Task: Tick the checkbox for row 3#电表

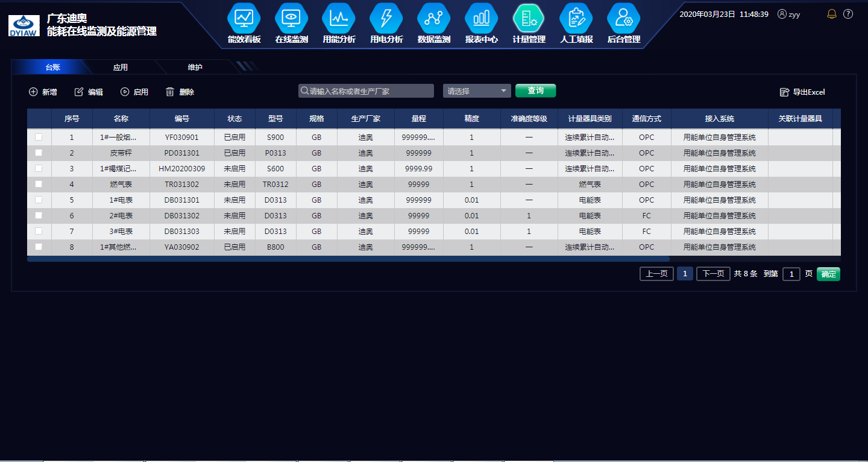Action: coord(39,231)
